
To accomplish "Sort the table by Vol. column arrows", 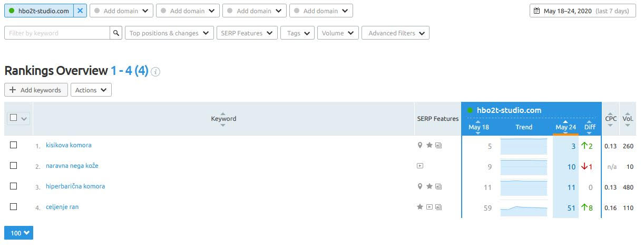I will [x=627, y=119].
